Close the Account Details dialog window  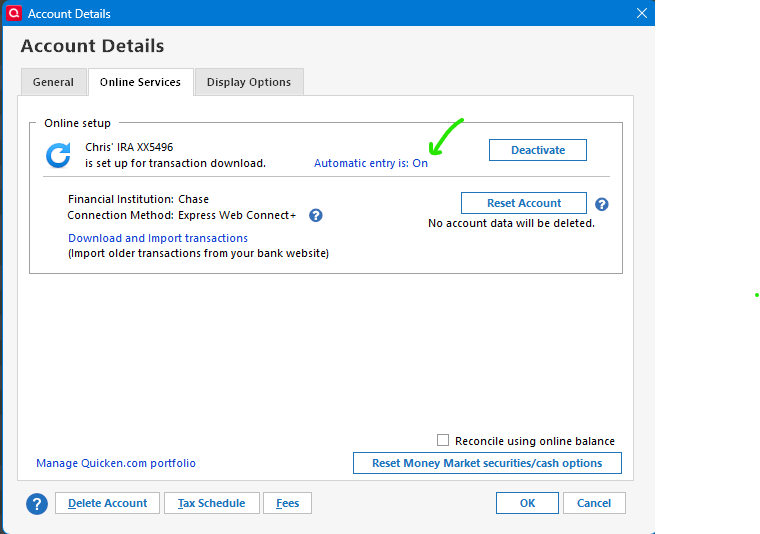[642, 13]
